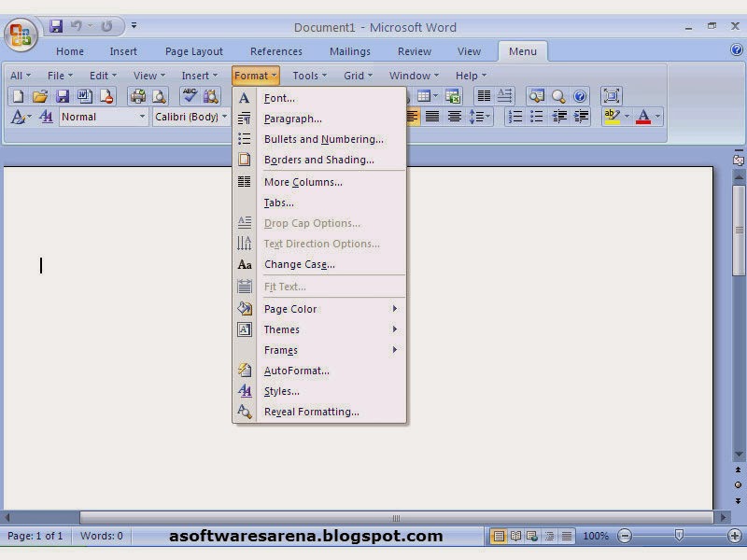This screenshot has width=747, height=560.
Task: Expand the All menu dropdown
Action: [20, 76]
